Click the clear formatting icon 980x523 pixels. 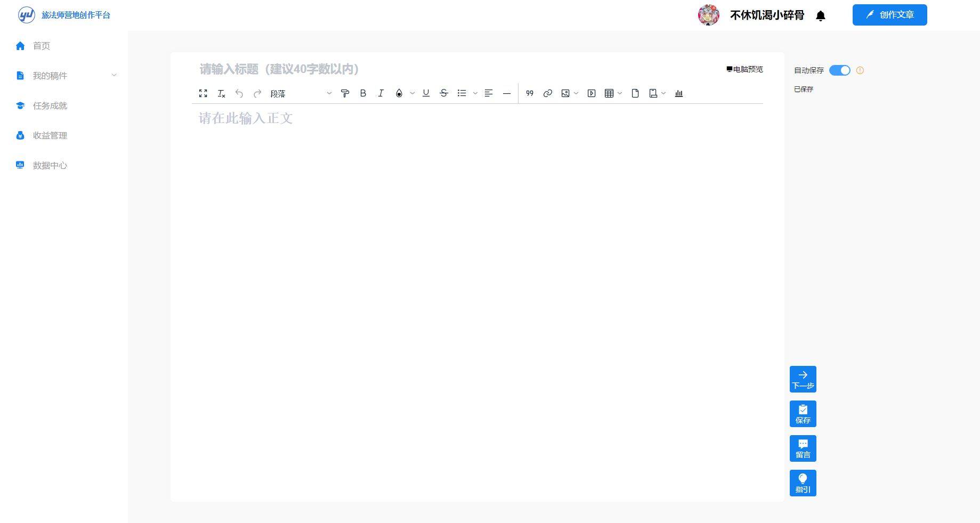(x=221, y=94)
